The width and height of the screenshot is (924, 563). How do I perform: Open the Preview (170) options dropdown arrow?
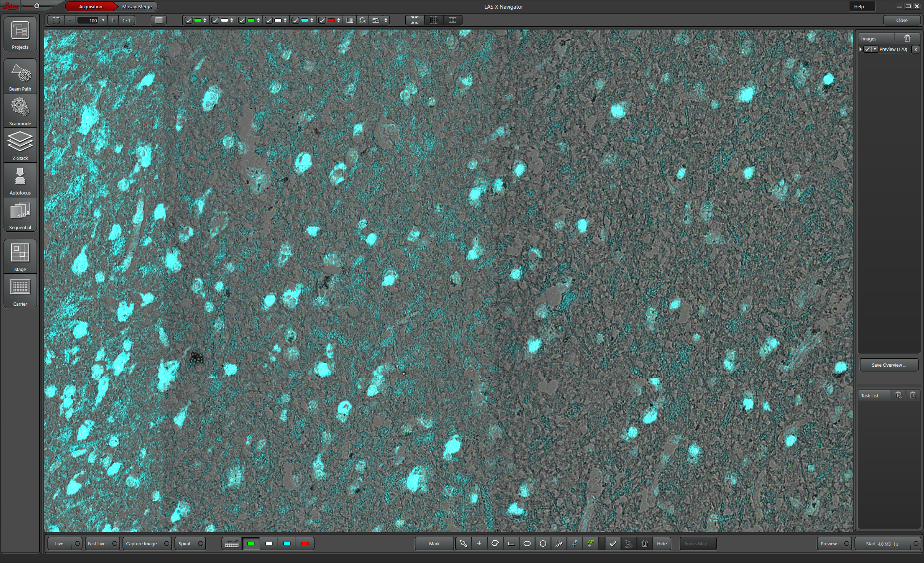pos(875,49)
